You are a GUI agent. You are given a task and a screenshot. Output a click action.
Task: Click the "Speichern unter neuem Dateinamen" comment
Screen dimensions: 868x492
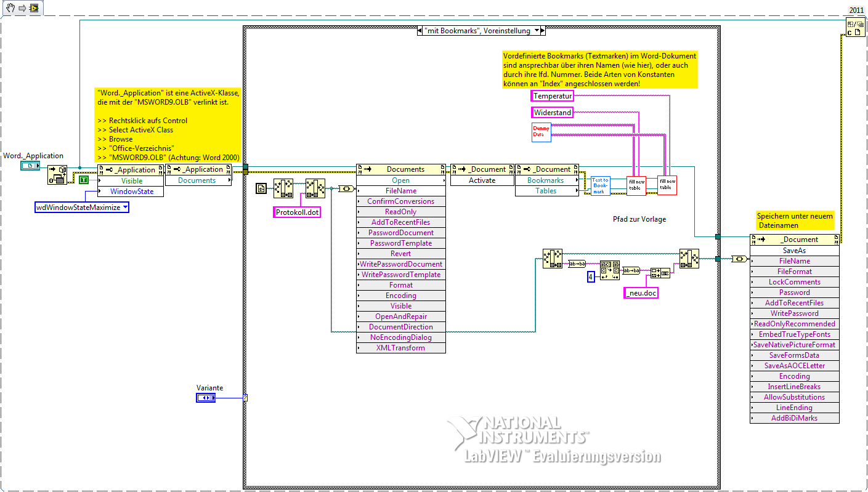(x=795, y=220)
